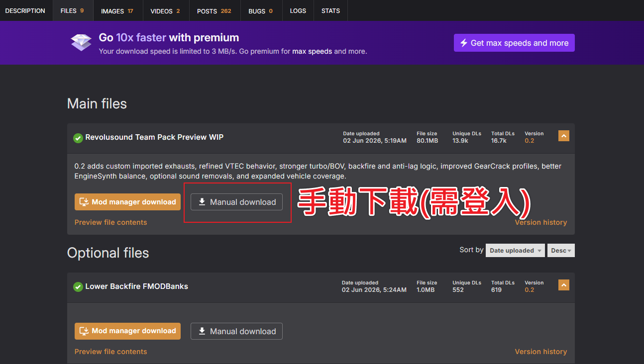Click the 02 Jun 2026, 5:24AM upload date
This screenshot has width=644, height=364.
tap(374, 290)
